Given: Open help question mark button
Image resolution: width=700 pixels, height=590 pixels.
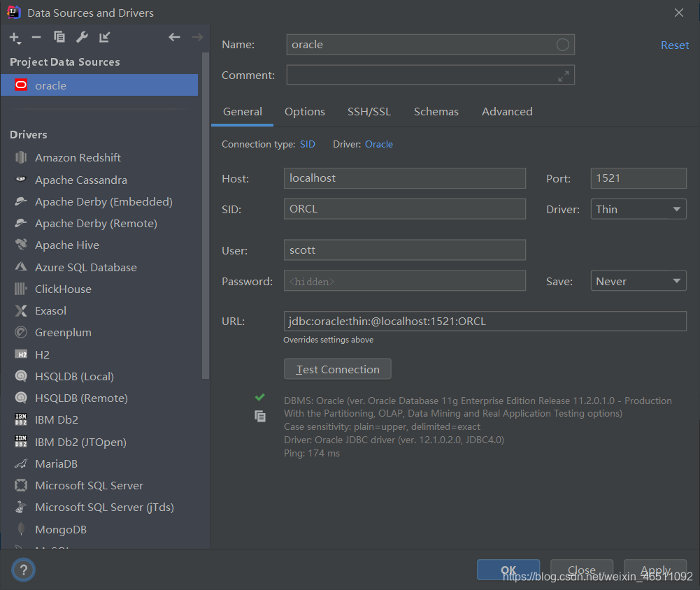Looking at the screenshot, I should [x=23, y=570].
